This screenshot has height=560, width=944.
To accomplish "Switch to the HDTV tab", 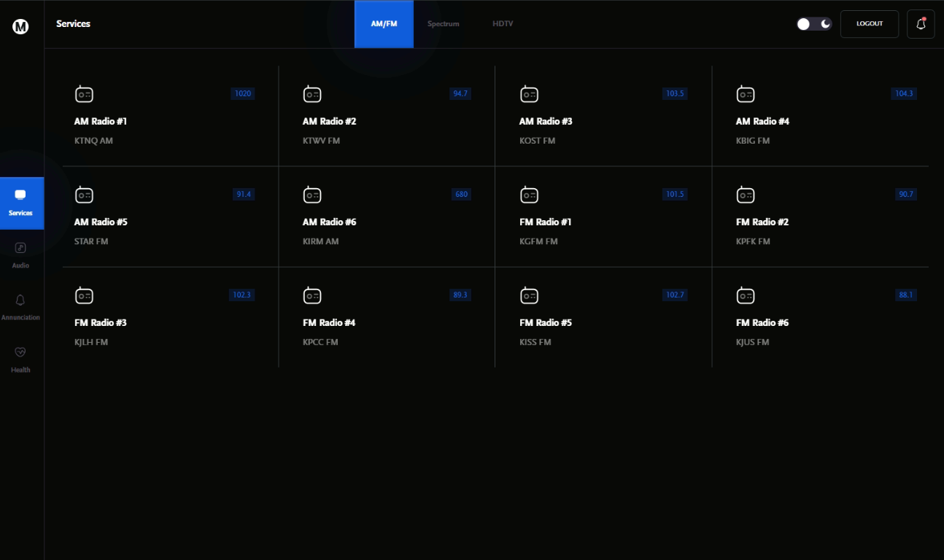I will pos(503,24).
